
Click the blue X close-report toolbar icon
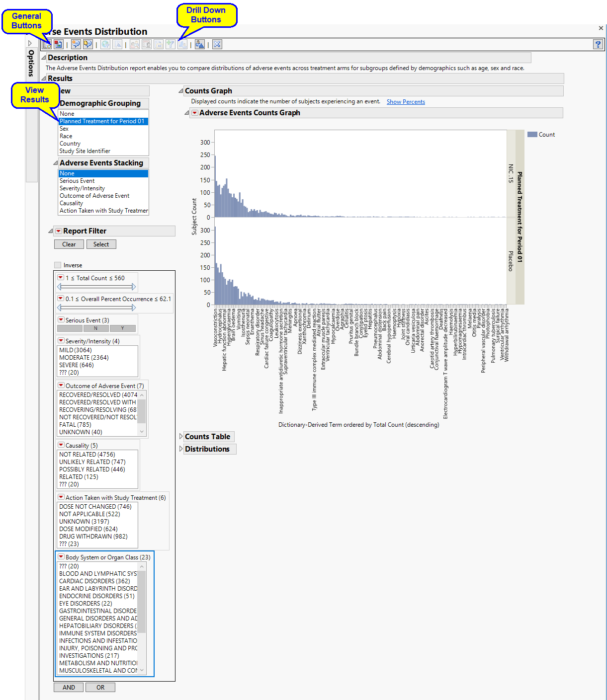pyautogui.click(x=217, y=44)
